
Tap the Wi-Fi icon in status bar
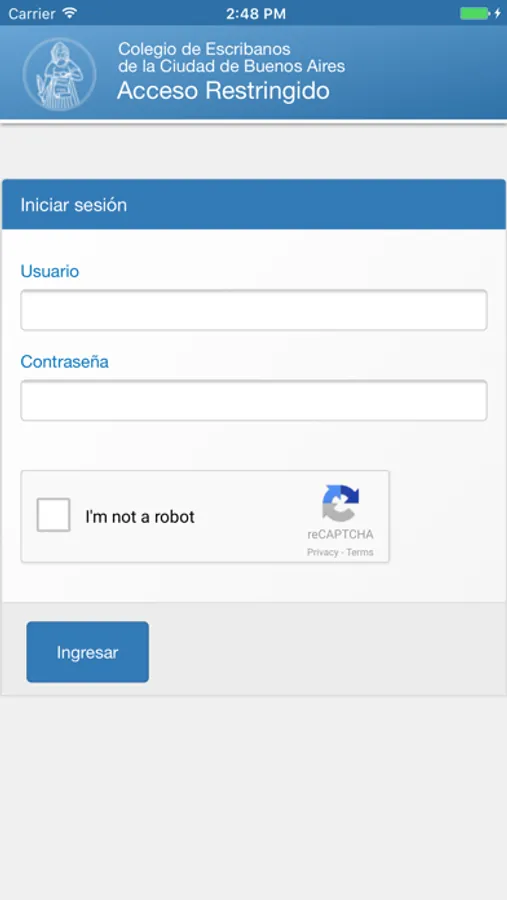[70, 13]
